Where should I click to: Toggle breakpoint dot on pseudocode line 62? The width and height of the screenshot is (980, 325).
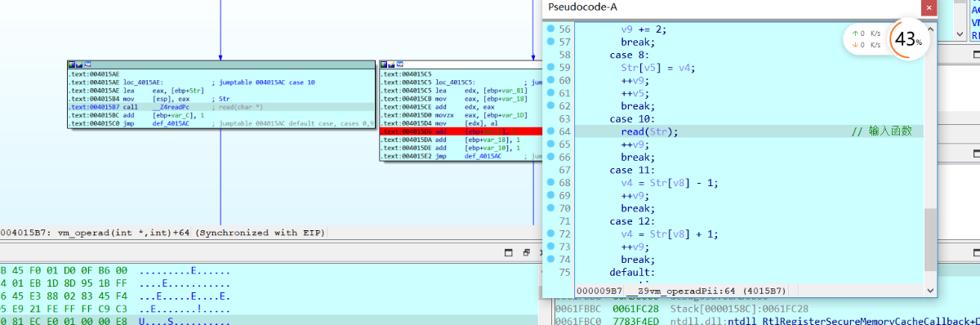[551, 105]
